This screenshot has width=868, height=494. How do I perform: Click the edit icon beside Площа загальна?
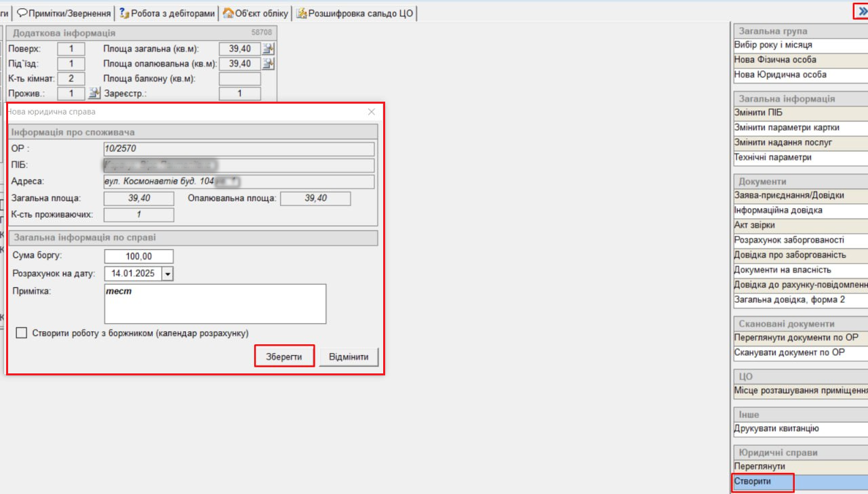[269, 49]
